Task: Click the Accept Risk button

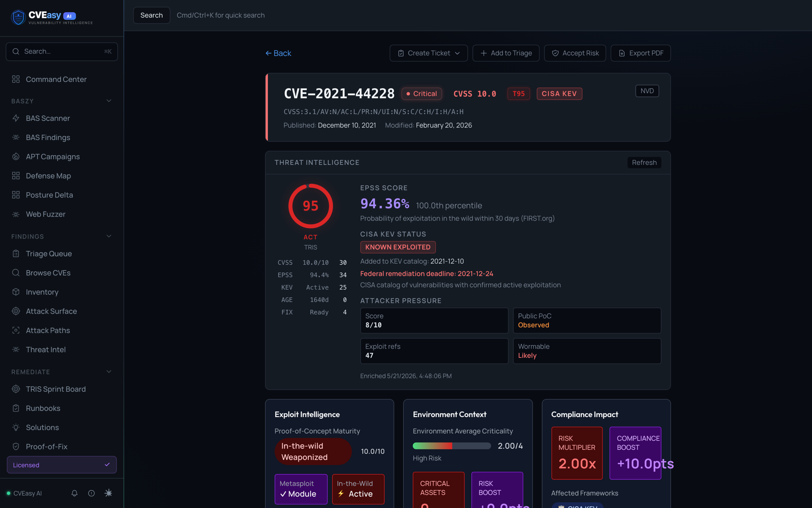Action: coord(575,53)
